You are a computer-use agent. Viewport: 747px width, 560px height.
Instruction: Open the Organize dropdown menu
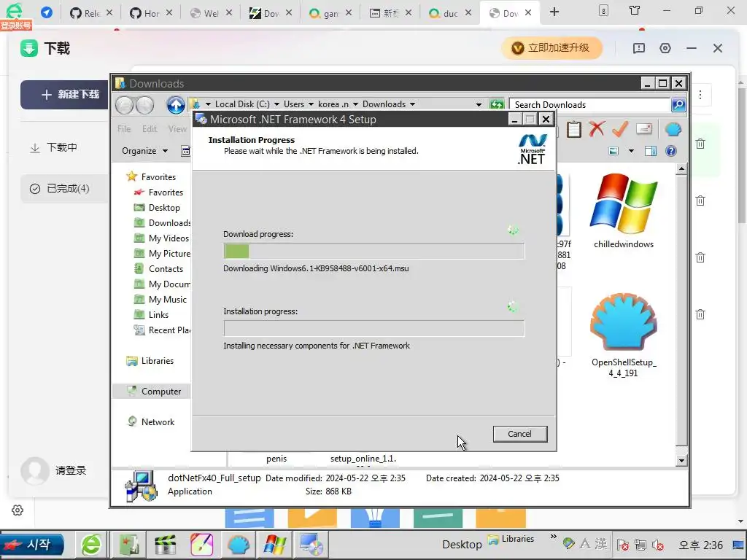145,151
